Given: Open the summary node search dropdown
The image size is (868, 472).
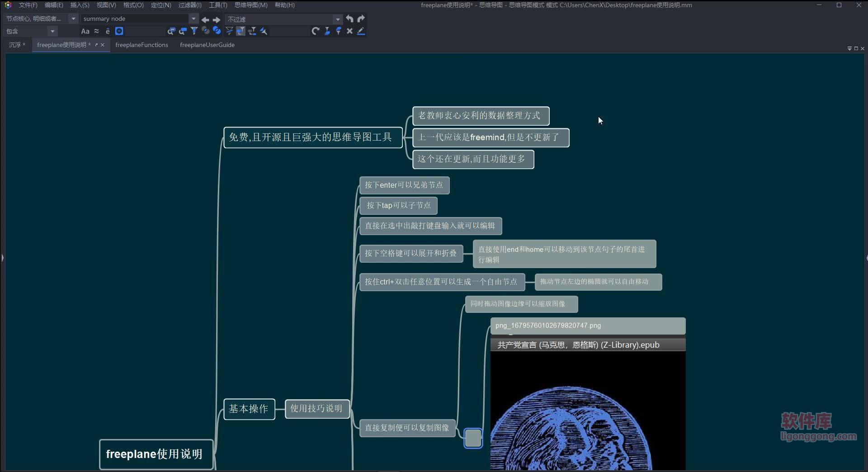Looking at the screenshot, I should 193,19.
